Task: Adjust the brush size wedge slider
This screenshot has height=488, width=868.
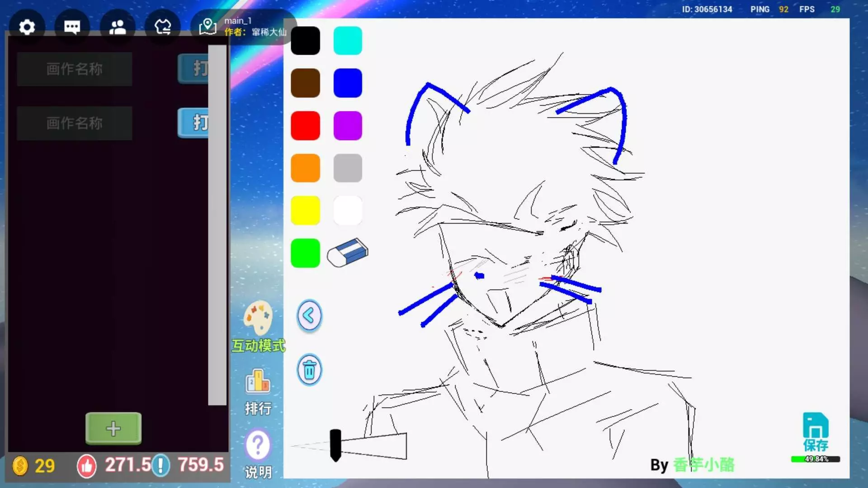Action: [335, 446]
